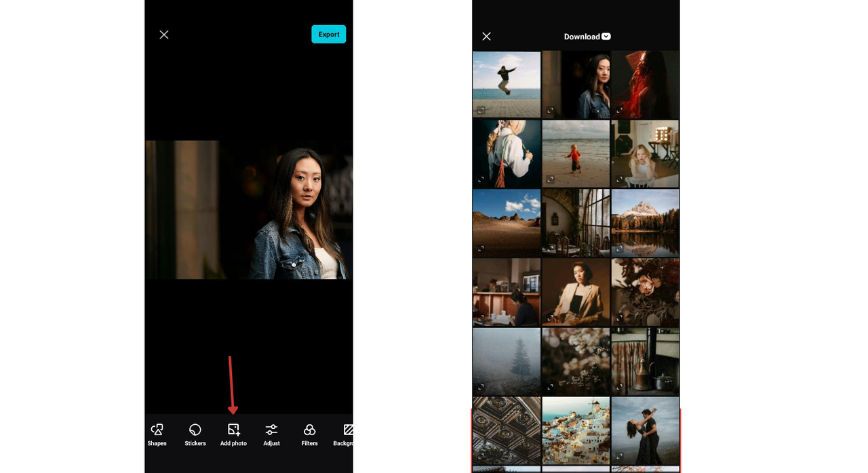Choose the woman at vanity mirror photo
868x473 pixels.
645,154
